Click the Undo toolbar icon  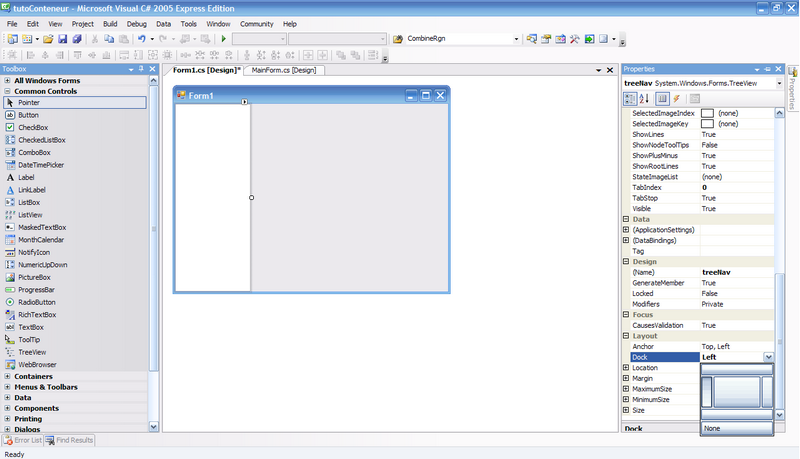[x=142, y=39]
